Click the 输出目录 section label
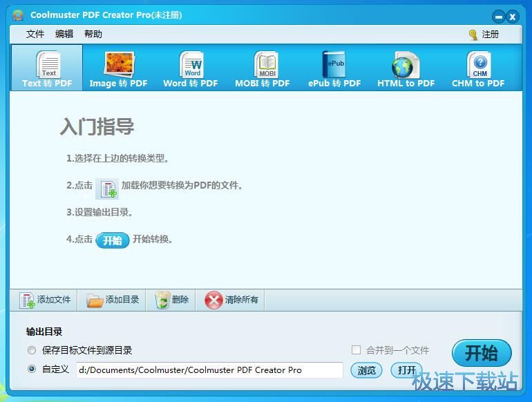The height and width of the screenshot is (402, 532). (44, 332)
